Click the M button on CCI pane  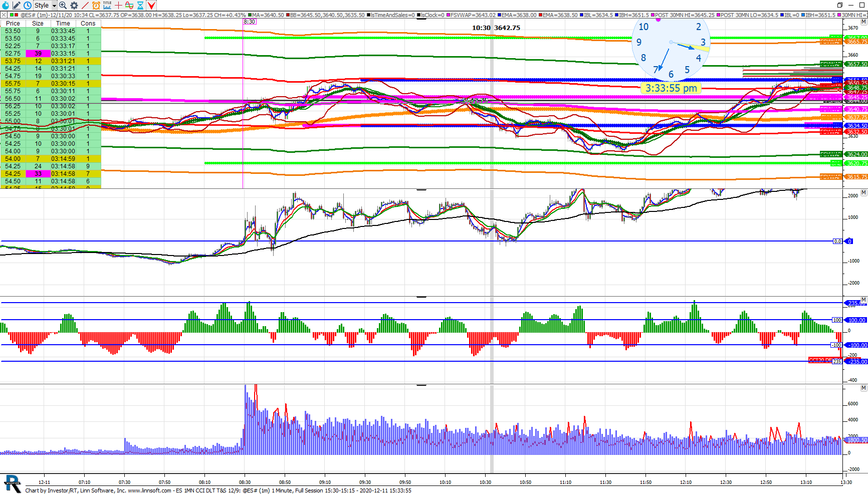pyautogui.click(x=863, y=300)
